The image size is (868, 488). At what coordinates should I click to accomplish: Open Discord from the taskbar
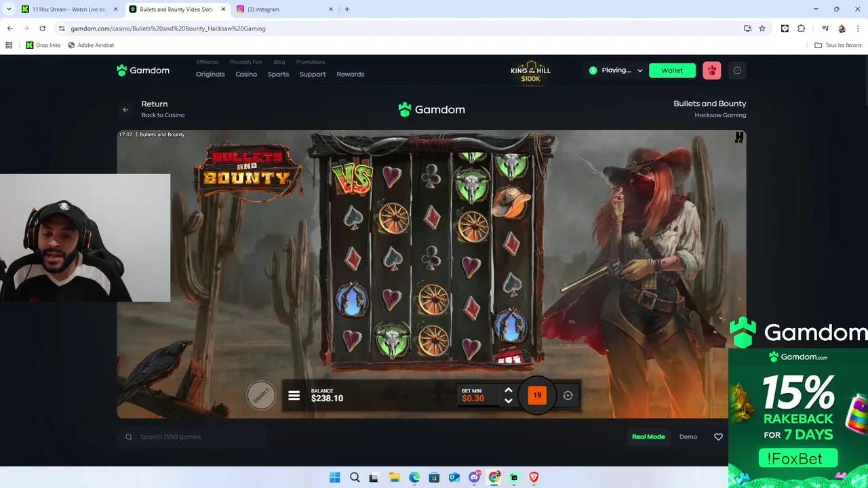click(x=475, y=477)
